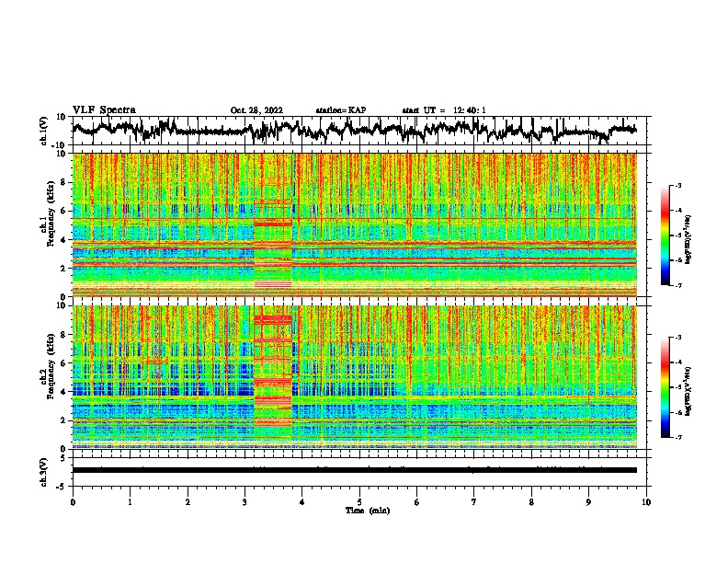The width and height of the screenshot is (728, 563).
Task: Click the "start UT = 12:40:1" text
Action: [444, 110]
